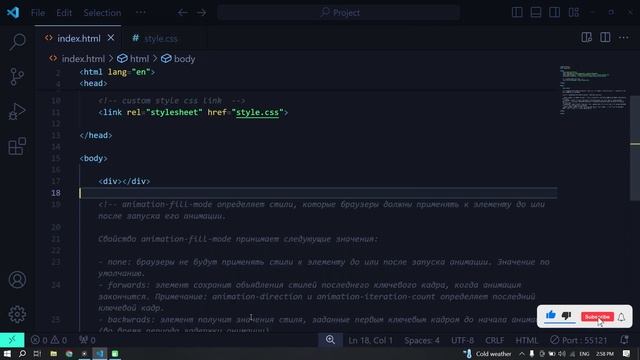Open Manage gear menu

(17, 314)
